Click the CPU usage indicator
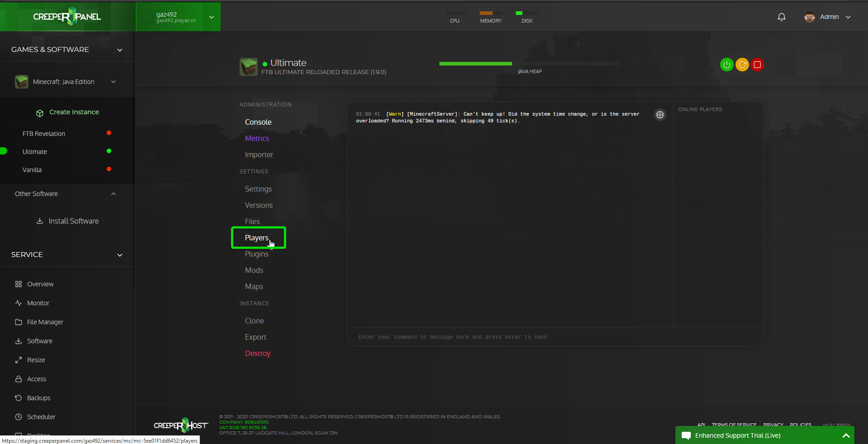The width and height of the screenshot is (868, 444). [x=455, y=17]
